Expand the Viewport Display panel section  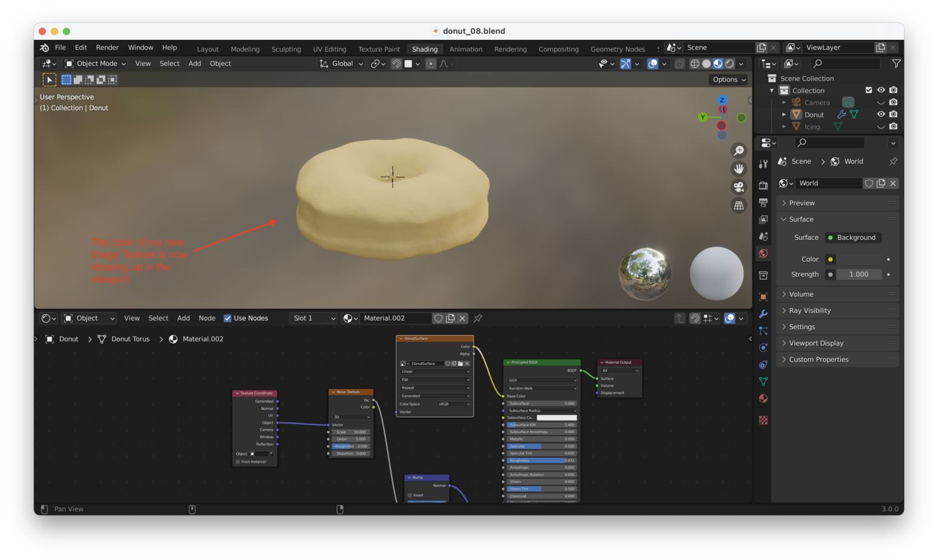click(816, 343)
